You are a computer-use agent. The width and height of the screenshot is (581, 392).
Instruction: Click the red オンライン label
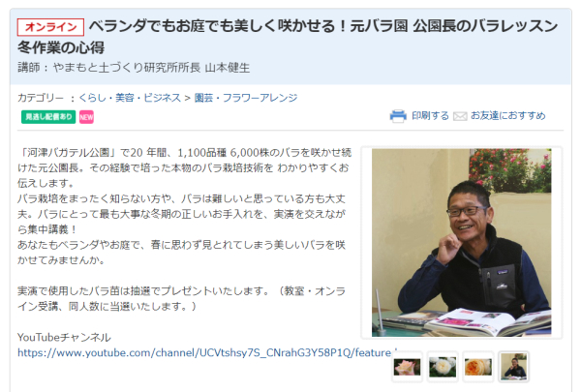tap(50, 27)
